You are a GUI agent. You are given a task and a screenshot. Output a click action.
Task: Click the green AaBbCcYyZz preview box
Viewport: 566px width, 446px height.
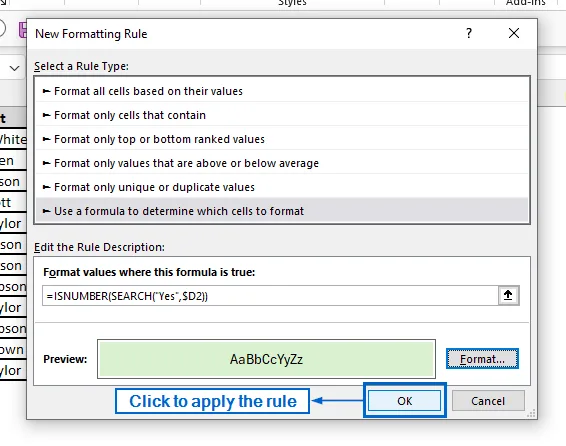point(266,359)
